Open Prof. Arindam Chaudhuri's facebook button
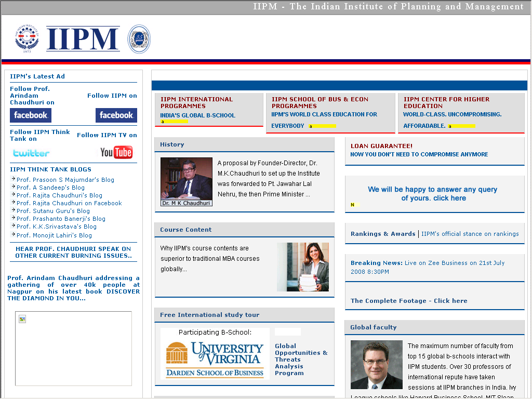Viewport: 532px width, 399px height. (31, 115)
